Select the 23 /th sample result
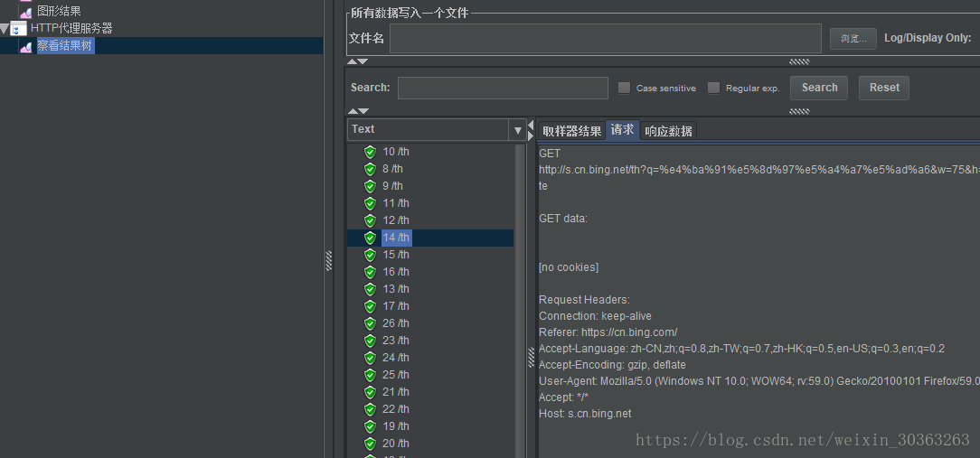Screen dimensions: 980x458 tap(396, 341)
